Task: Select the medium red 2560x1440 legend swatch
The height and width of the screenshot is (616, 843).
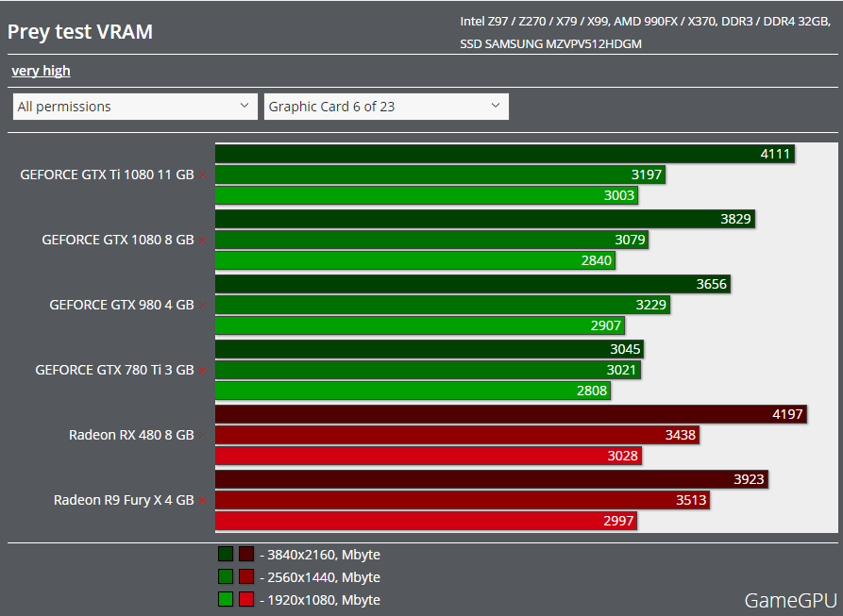Action: pyautogui.click(x=246, y=576)
